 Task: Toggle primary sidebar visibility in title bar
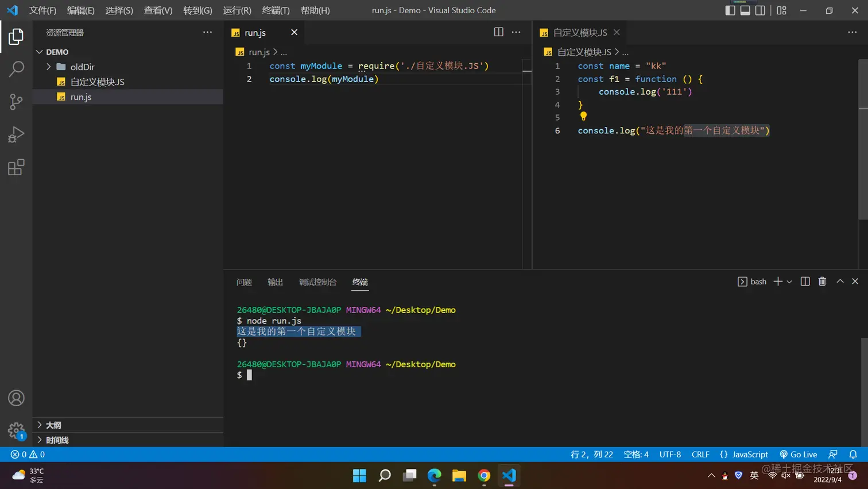coord(730,10)
